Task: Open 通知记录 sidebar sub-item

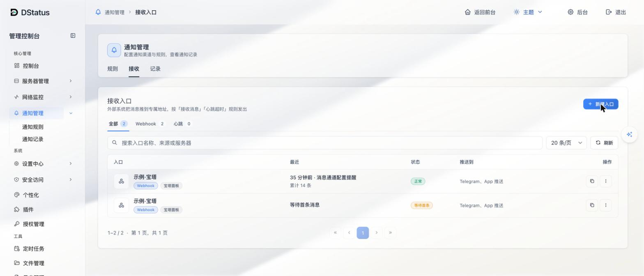Action: click(33, 139)
